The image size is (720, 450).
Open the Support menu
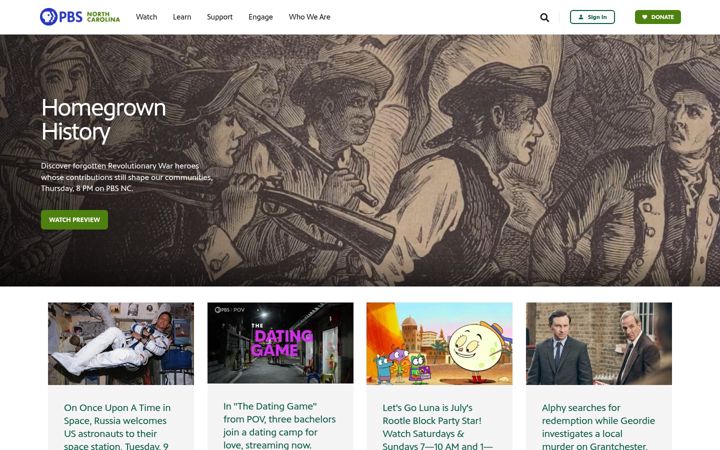(219, 17)
